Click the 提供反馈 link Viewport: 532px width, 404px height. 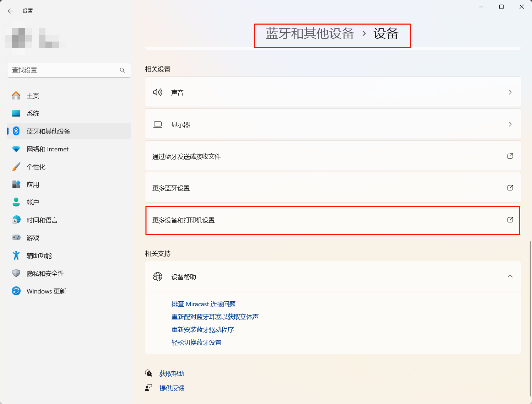pyautogui.click(x=172, y=388)
